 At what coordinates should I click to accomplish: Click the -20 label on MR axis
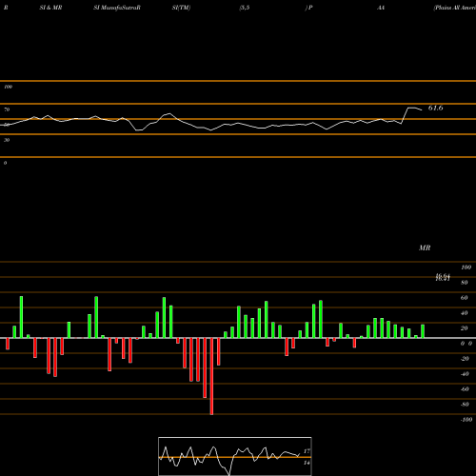[x=465, y=359]
